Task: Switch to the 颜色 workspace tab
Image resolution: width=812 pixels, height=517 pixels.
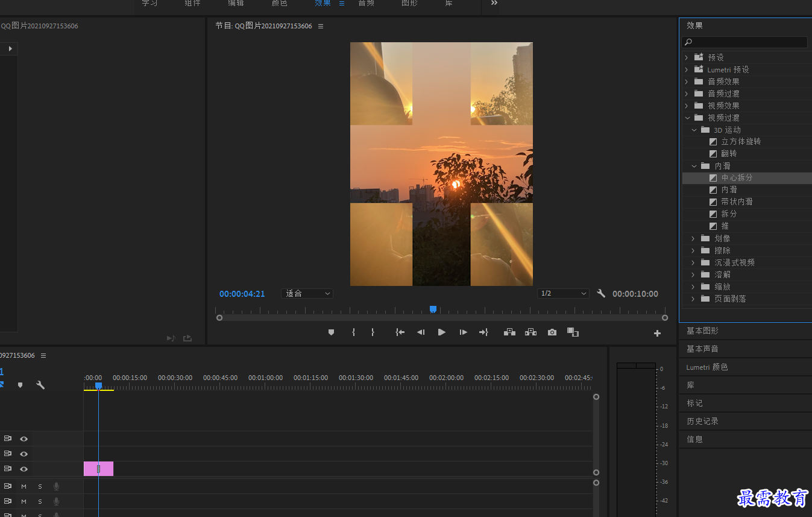Action: [279, 3]
